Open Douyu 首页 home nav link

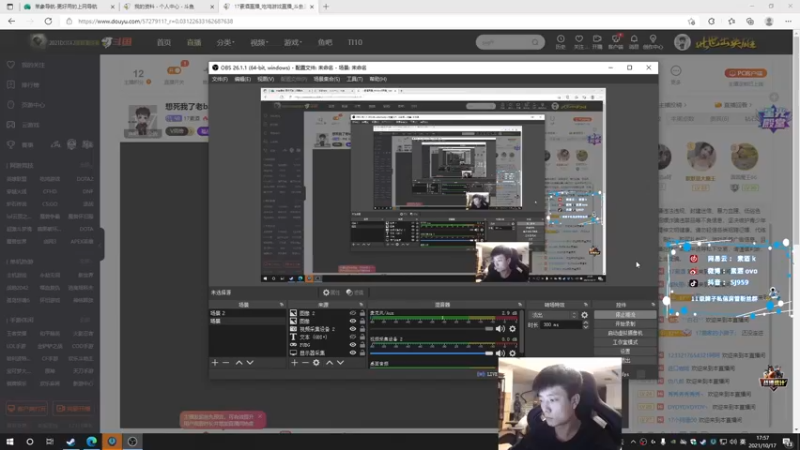164,42
